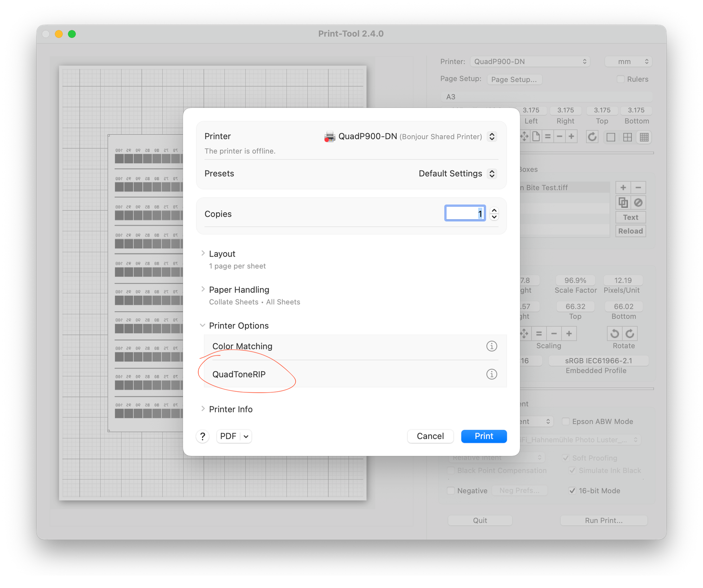This screenshot has height=588, width=703.
Task: Click the Reload button
Action: pyautogui.click(x=631, y=231)
